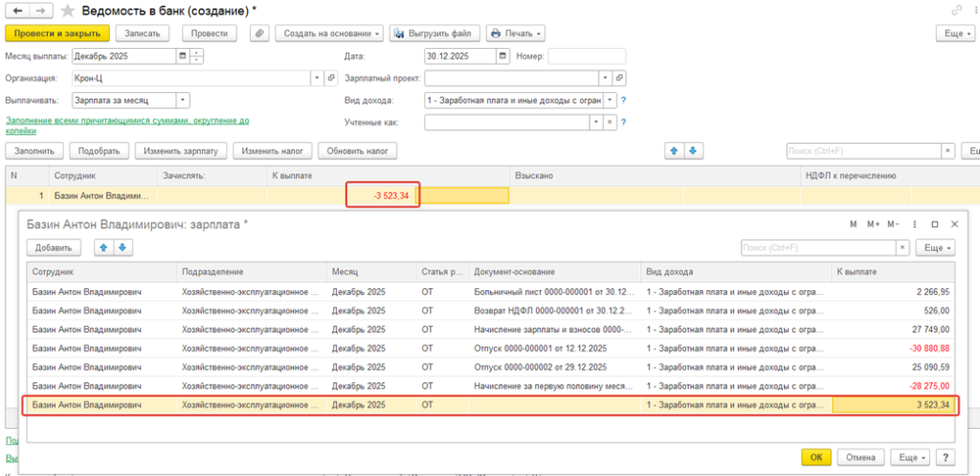Click the Обновить налог button

358,150
